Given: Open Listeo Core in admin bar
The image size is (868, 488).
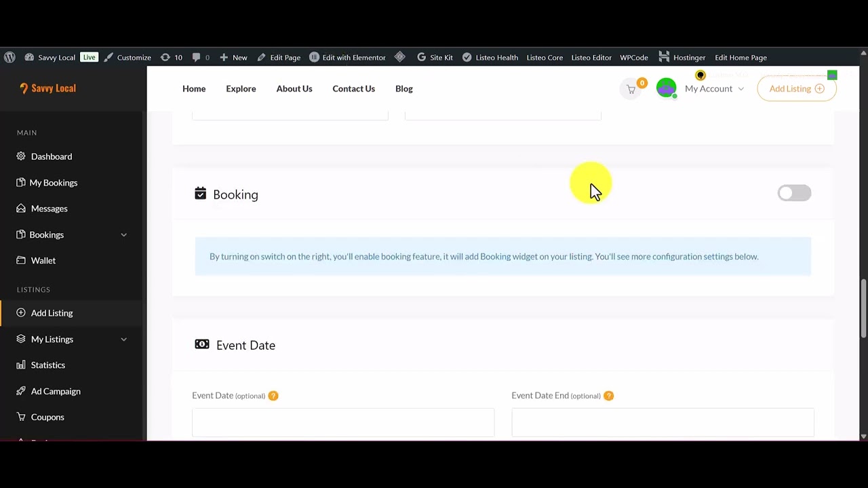Looking at the screenshot, I should pos(545,58).
